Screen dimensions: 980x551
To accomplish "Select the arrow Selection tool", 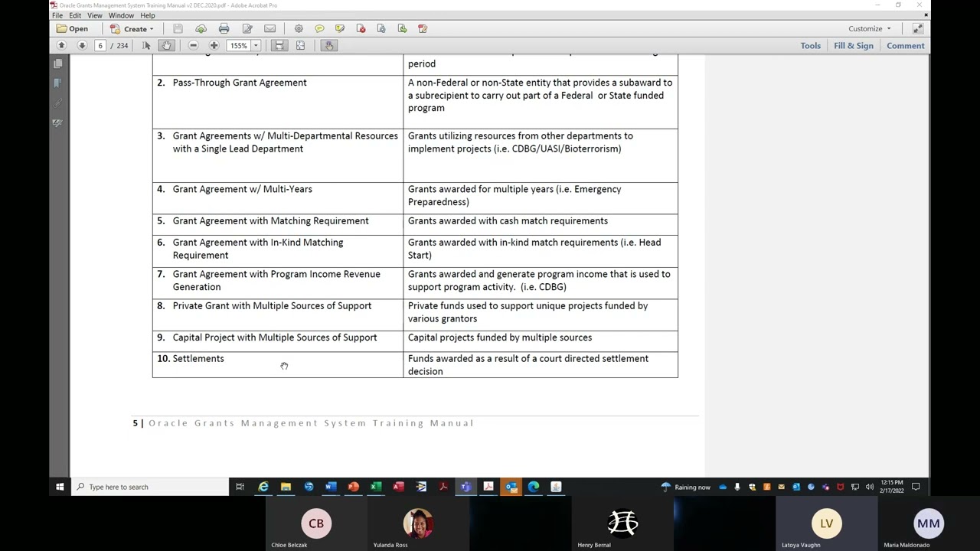I will pyautogui.click(x=146, y=45).
